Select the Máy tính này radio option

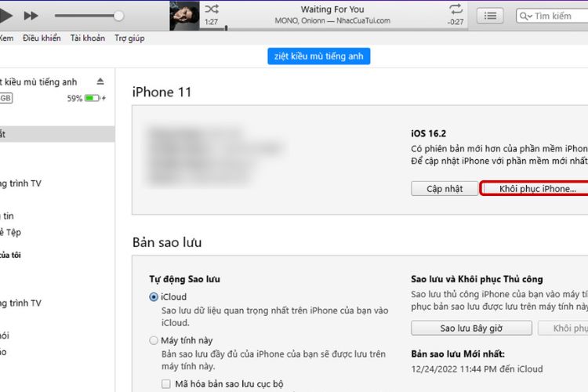(x=154, y=340)
